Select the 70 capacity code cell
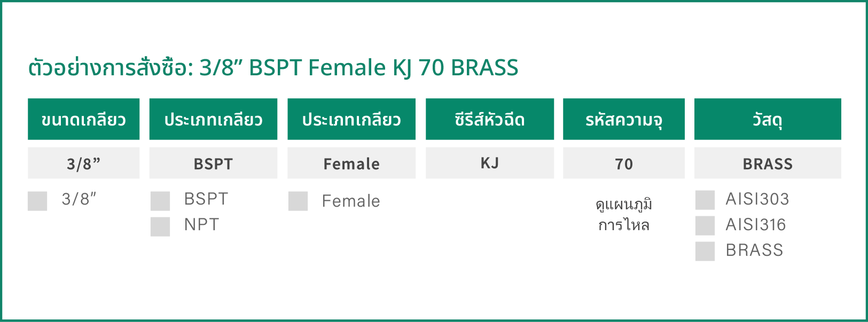The image size is (868, 322). click(624, 163)
